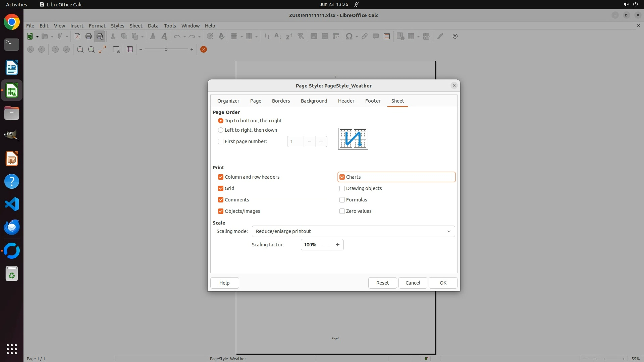Screen dimensions: 644x362
Task: Uncheck the Grid print option
Action: click(221, 188)
